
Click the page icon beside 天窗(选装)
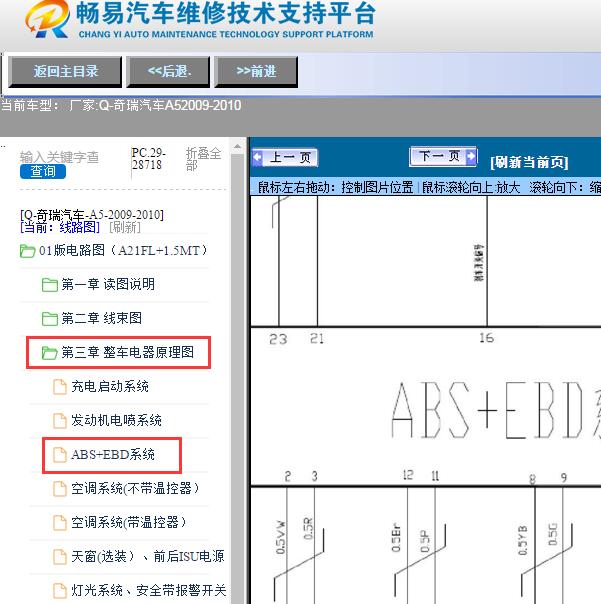60,556
